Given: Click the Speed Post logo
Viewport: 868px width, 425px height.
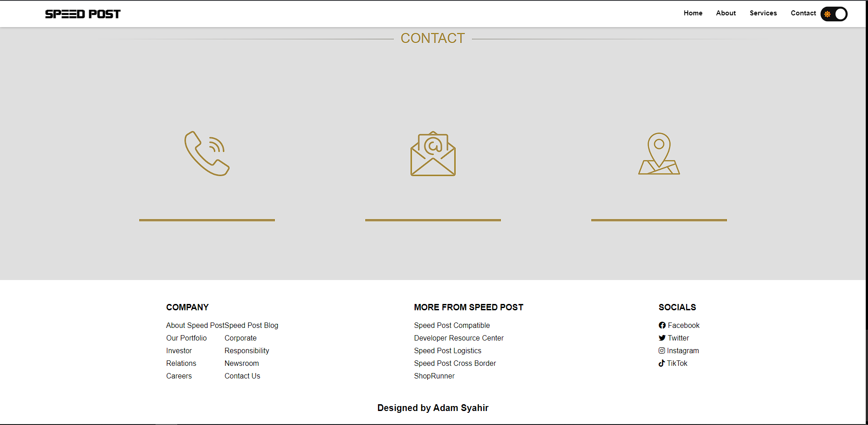Looking at the screenshot, I should [x=83, y=14].
